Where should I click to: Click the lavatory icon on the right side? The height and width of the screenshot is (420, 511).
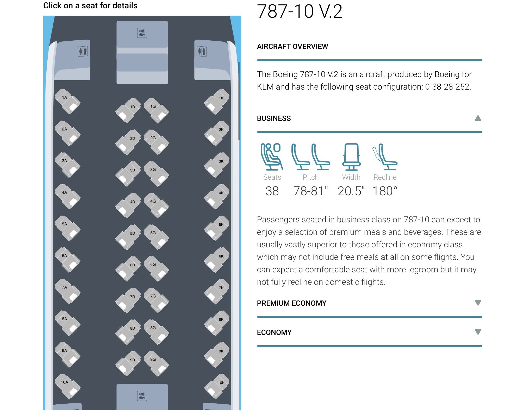tap(202, 51)
